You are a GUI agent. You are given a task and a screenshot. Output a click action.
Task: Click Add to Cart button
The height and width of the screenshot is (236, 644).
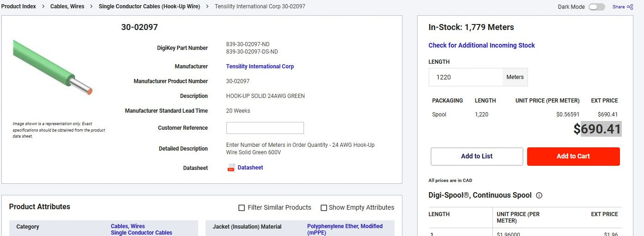[x=573, y=157]
